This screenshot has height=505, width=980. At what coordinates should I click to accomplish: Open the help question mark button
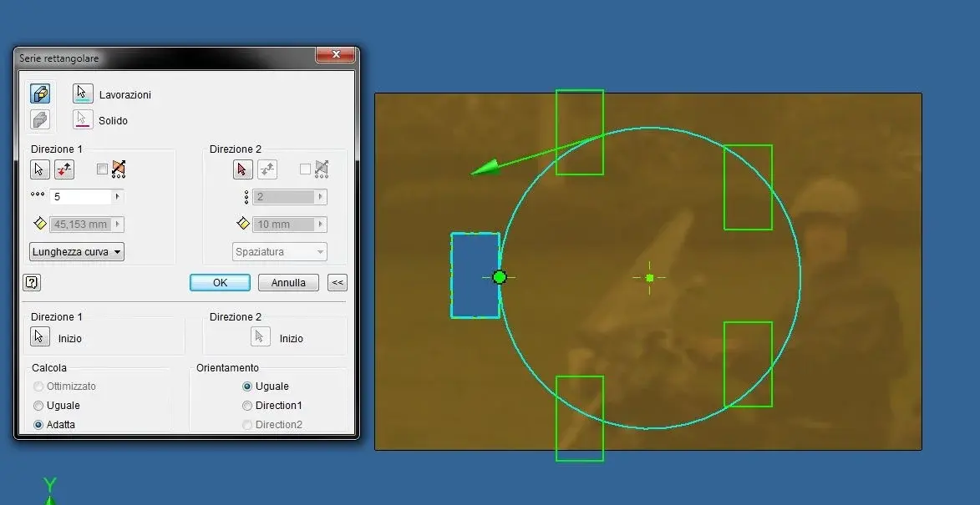click(x=32, y=283)
